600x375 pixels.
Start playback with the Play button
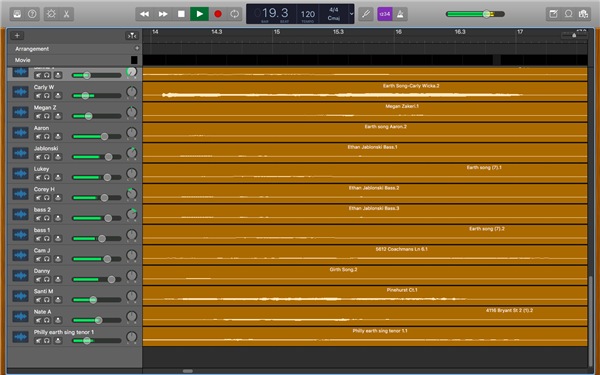pos(199,14)
